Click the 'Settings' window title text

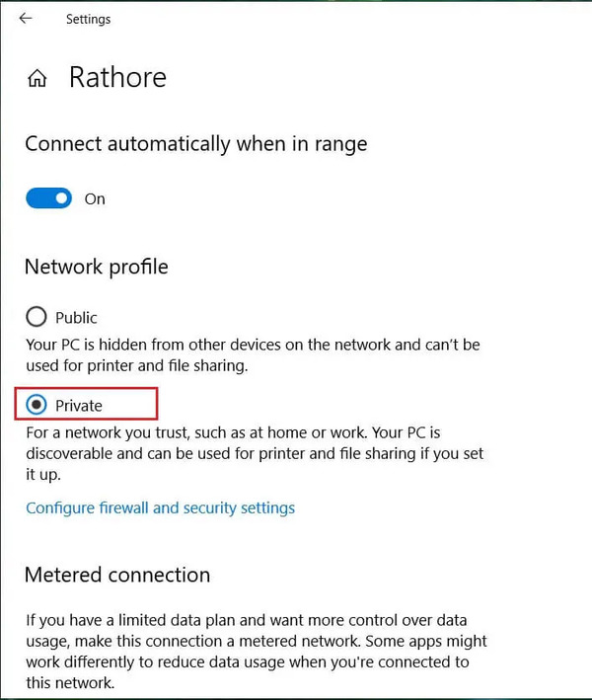click(x=89, y=19)
